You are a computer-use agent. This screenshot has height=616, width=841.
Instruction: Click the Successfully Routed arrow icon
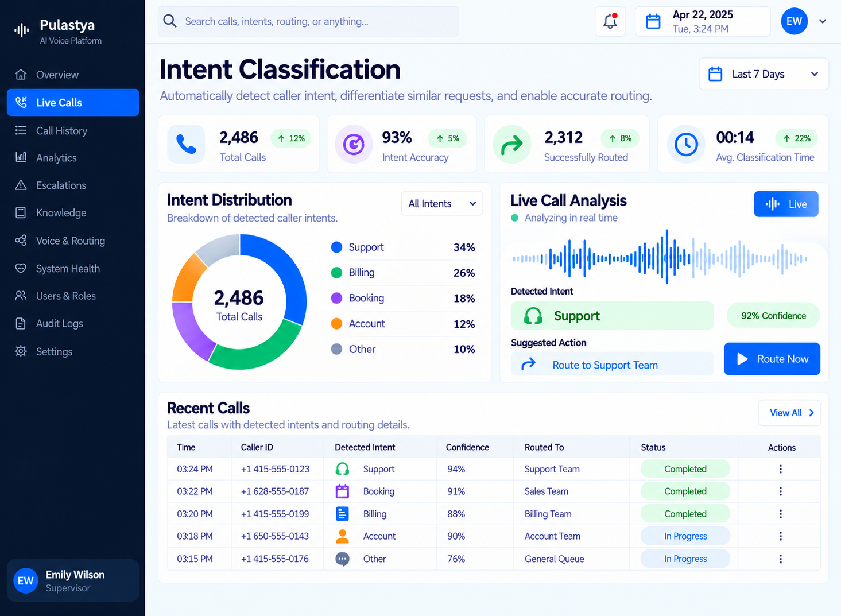point(511,144)
